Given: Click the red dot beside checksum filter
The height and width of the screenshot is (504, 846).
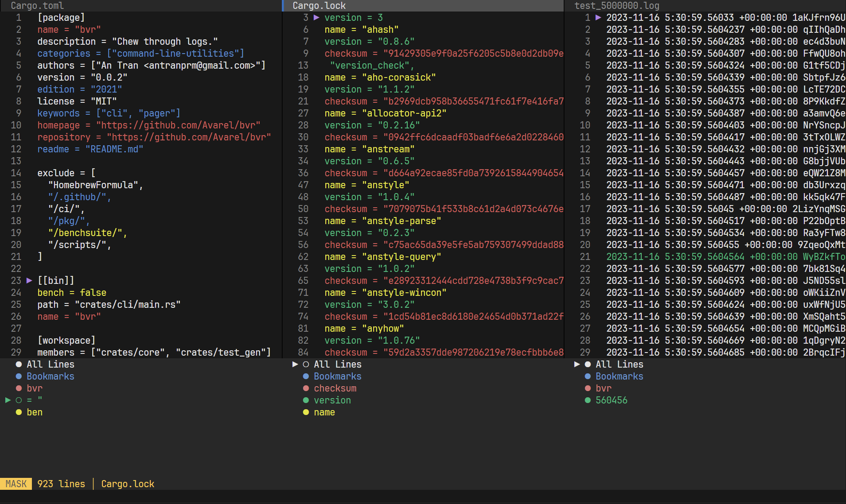Looking at the screenshot, I should [x=306, y=388].
